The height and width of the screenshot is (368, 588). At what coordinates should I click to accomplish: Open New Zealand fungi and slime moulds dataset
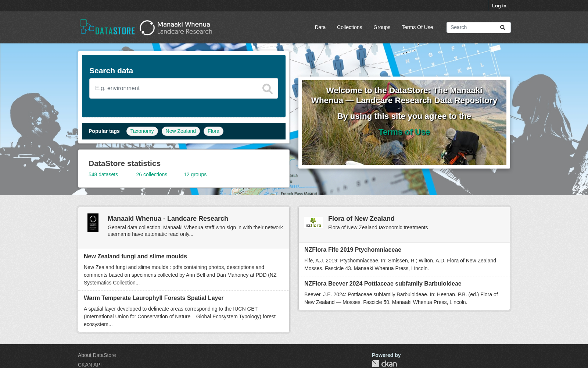[135, 256]
